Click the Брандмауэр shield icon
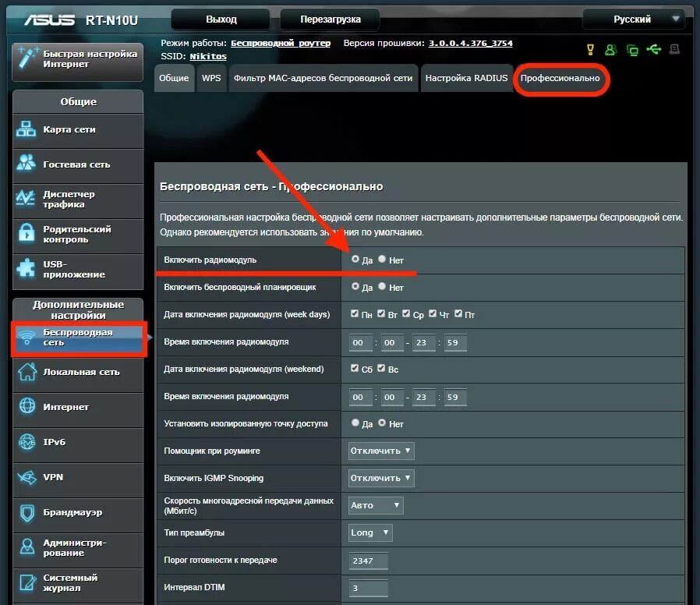This screenshot has height=605, width=700. (x=27, y=512)
